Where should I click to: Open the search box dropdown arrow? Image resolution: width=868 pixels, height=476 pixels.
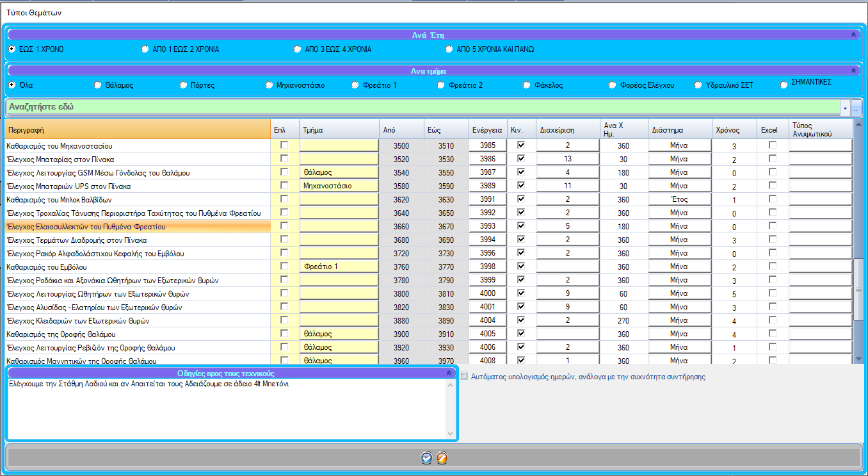coord(845,108)
